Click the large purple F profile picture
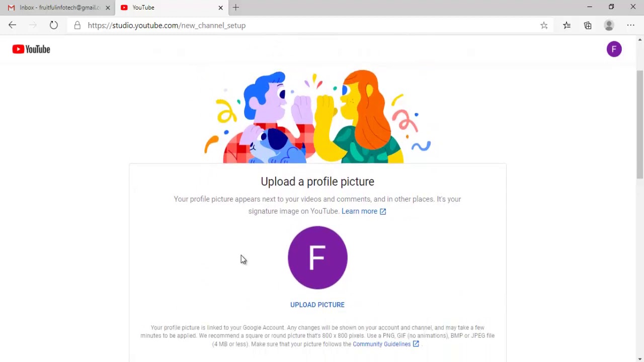This screenshot has width=644, height=362. [317, 257]
